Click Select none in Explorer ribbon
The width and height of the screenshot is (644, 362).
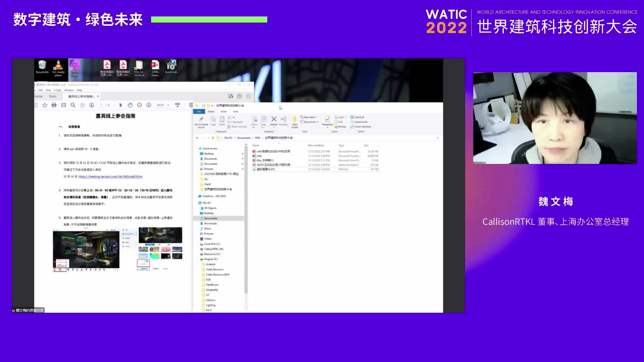pyautogui.click(x=360, y=122)
